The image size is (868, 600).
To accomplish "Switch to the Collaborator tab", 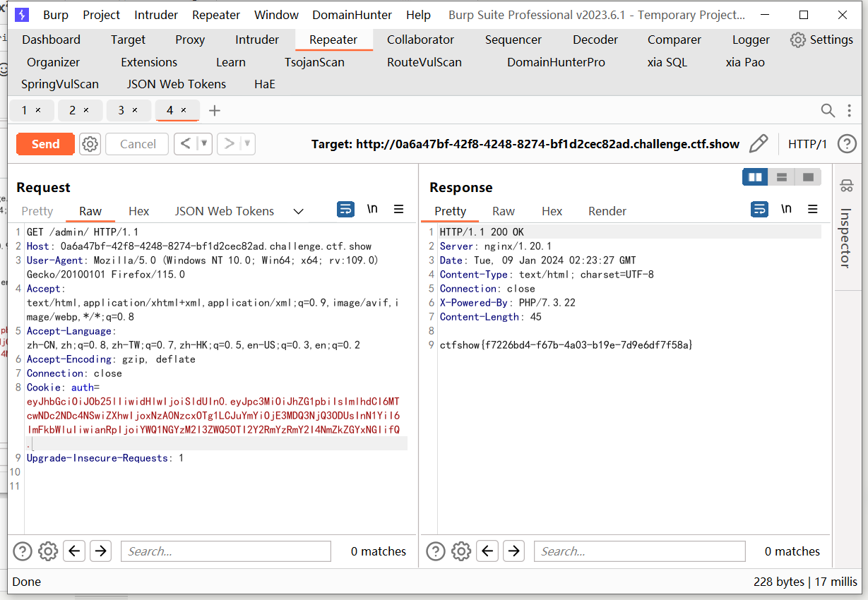I will 420,40.
